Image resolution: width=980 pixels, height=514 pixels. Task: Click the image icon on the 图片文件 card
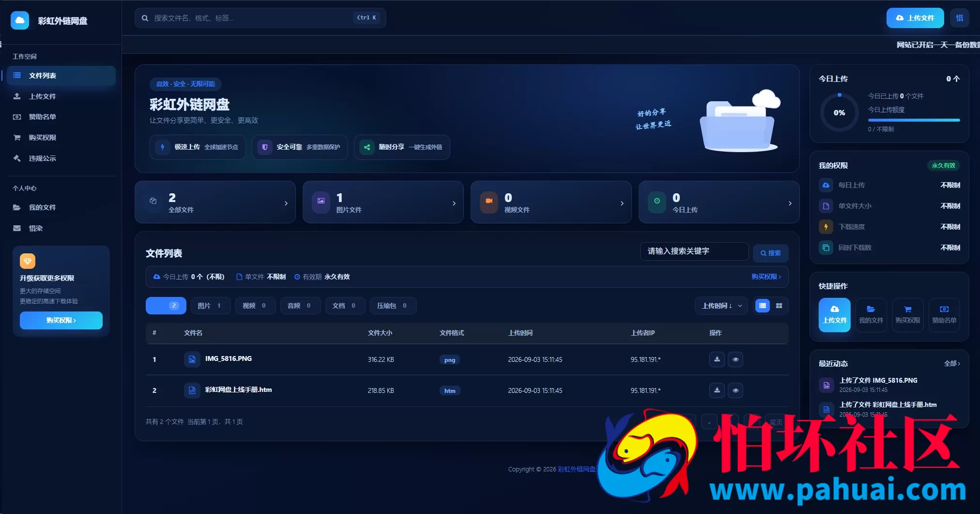321,201
